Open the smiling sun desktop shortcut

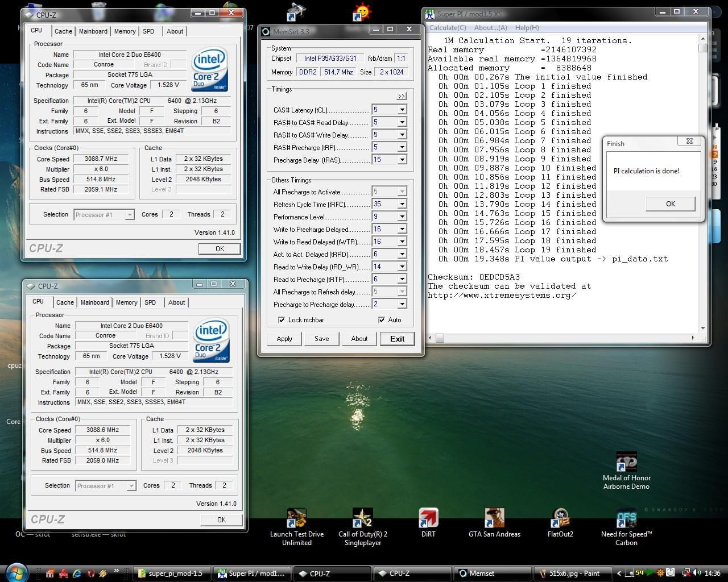[362, 12]
